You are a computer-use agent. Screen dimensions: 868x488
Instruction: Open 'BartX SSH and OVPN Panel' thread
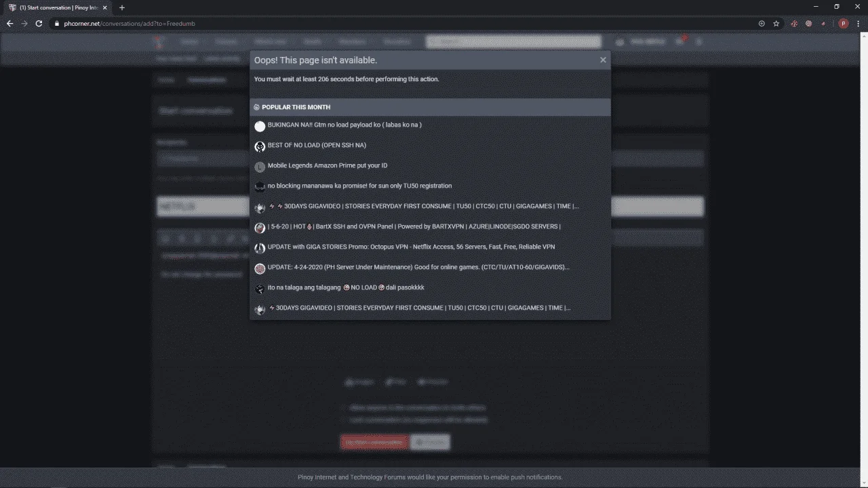tap(414, 226)
